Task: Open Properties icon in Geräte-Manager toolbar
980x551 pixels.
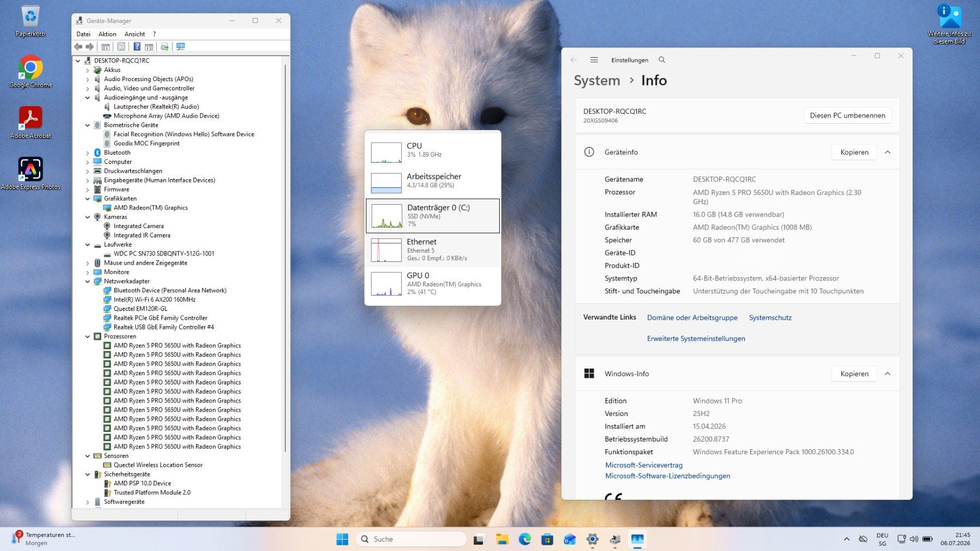Action: 121,47
